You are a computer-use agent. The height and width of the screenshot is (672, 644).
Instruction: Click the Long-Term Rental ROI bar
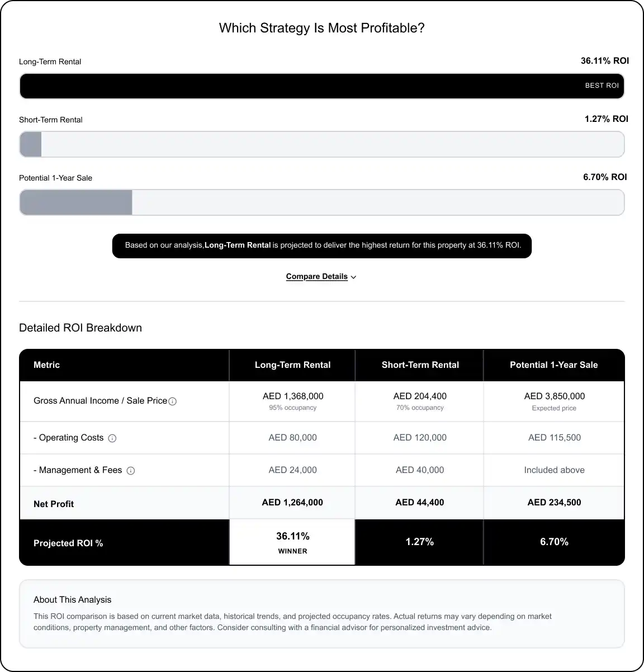[321, 86]
